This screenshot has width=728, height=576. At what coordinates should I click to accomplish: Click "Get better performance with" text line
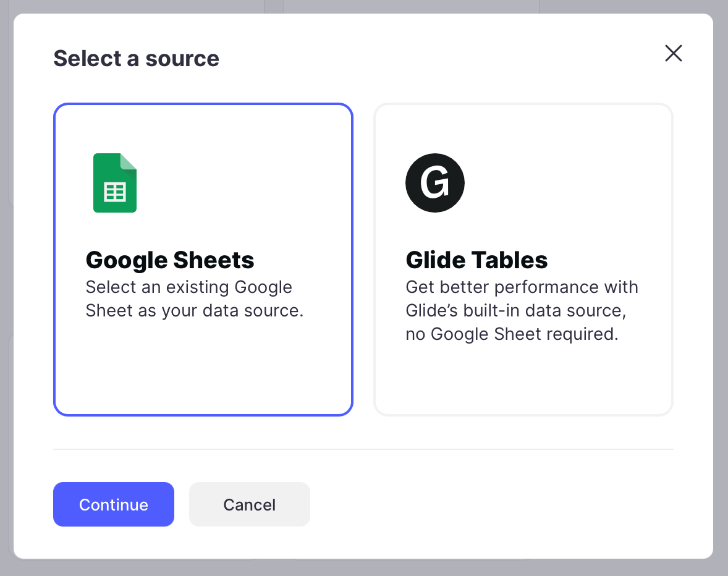tap(522, 287)
